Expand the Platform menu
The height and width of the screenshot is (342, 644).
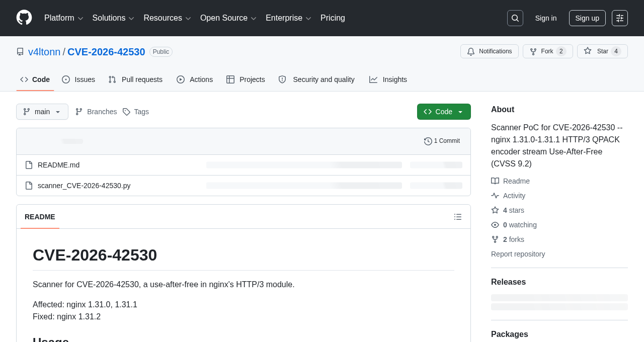[x=63, y=18]
